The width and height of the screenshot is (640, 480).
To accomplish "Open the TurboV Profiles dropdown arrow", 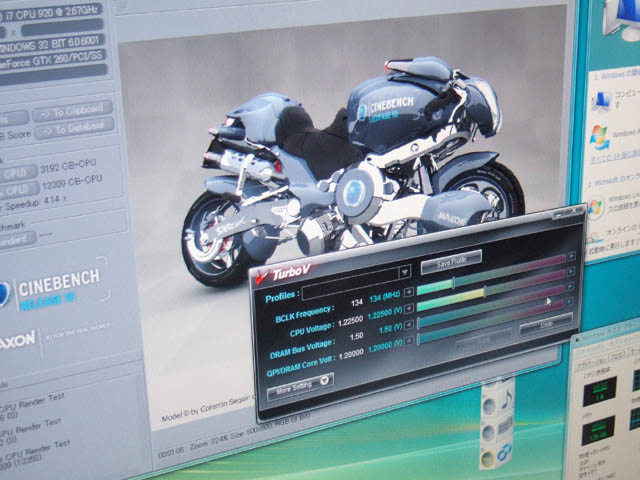I will tap(404, 271).
